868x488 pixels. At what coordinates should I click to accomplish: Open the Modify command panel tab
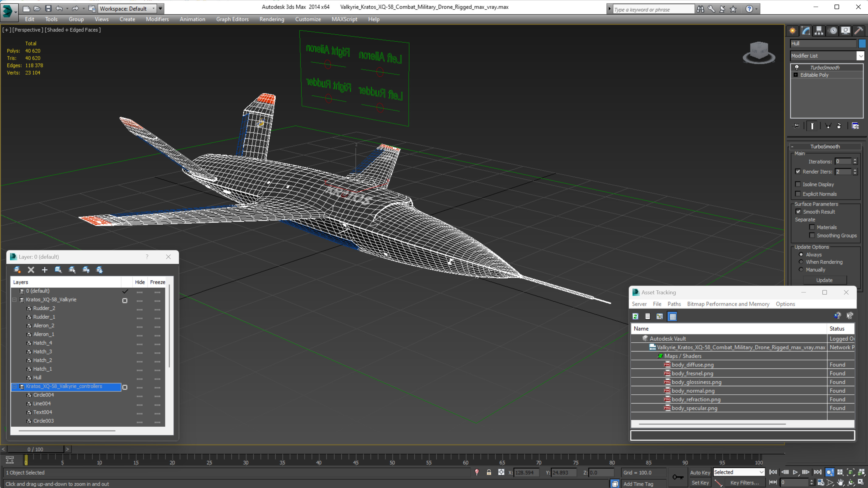coord(806,31)
